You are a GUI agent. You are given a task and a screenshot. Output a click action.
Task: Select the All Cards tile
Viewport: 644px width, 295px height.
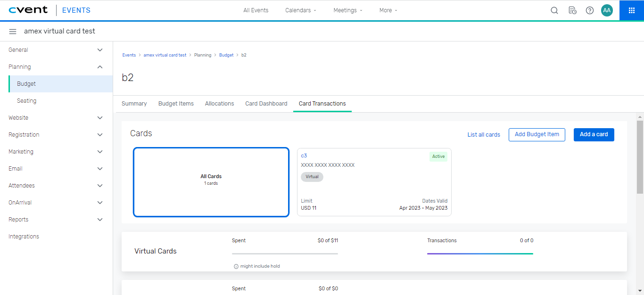(211, 182)
